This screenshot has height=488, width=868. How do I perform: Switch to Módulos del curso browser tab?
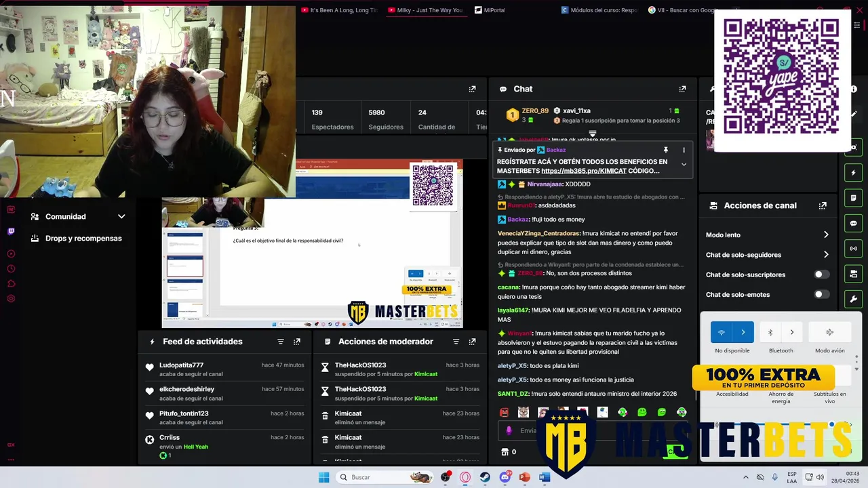click(x=599, y=10)
